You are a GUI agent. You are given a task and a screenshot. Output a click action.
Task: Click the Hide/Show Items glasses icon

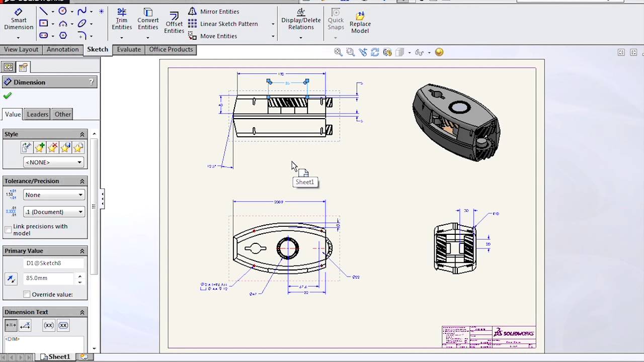pos(419,52)
